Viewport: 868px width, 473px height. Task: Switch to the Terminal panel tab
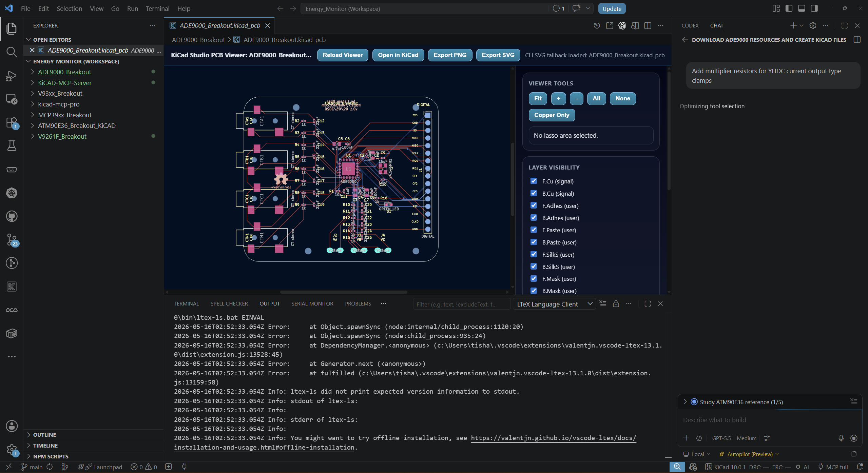tap(186, 304)
